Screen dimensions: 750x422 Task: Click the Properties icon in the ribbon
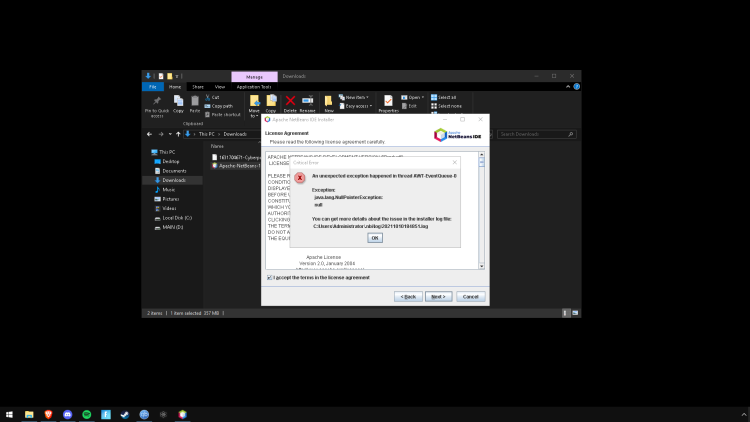[388, 100]
